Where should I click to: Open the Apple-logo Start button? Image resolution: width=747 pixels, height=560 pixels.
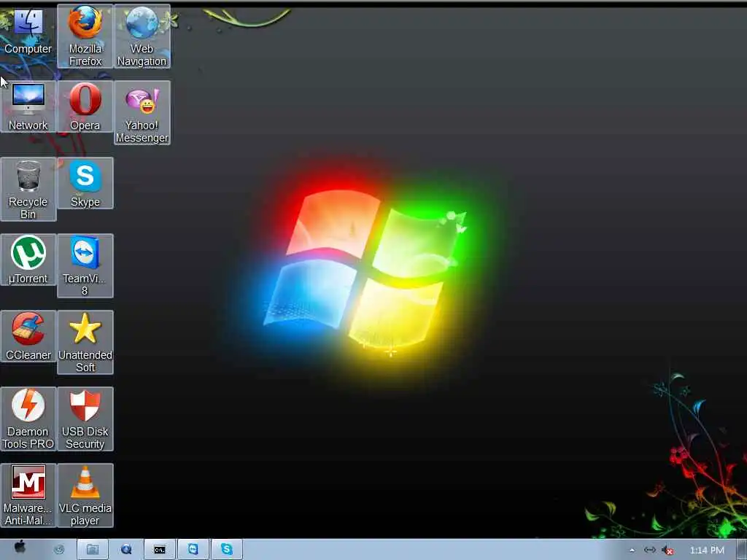tap(20, 548)
